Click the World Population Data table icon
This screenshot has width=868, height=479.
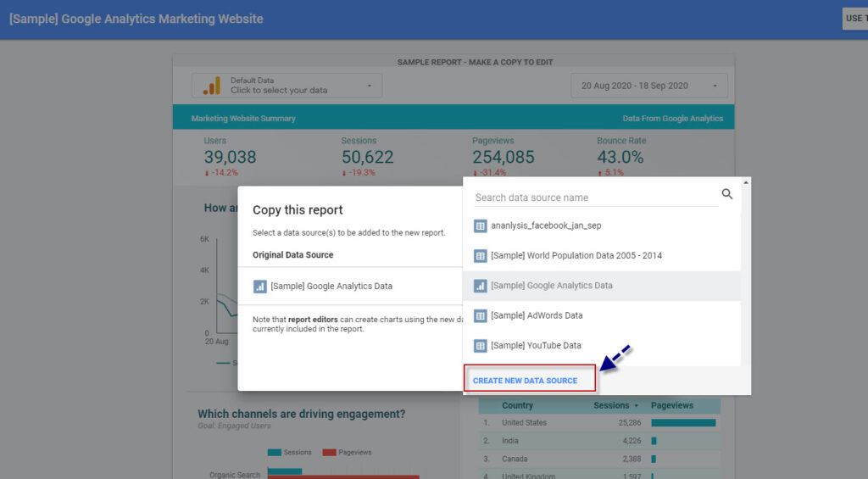coord(480,256)
